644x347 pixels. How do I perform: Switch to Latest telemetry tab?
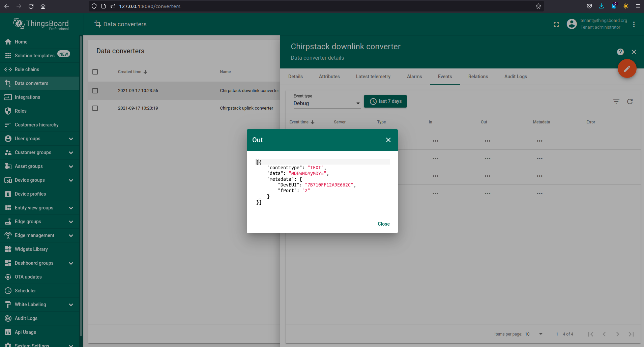tap(373, 77)
